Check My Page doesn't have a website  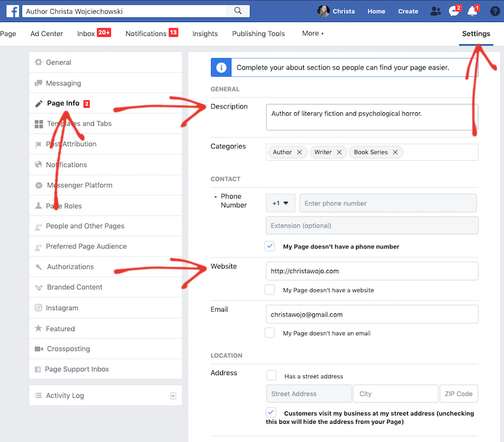point(270,290)
